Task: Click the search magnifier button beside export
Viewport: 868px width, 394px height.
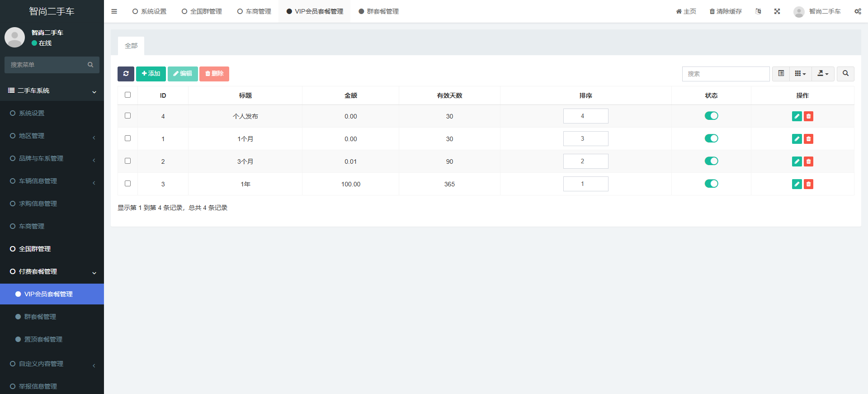Action: (845, 74)
